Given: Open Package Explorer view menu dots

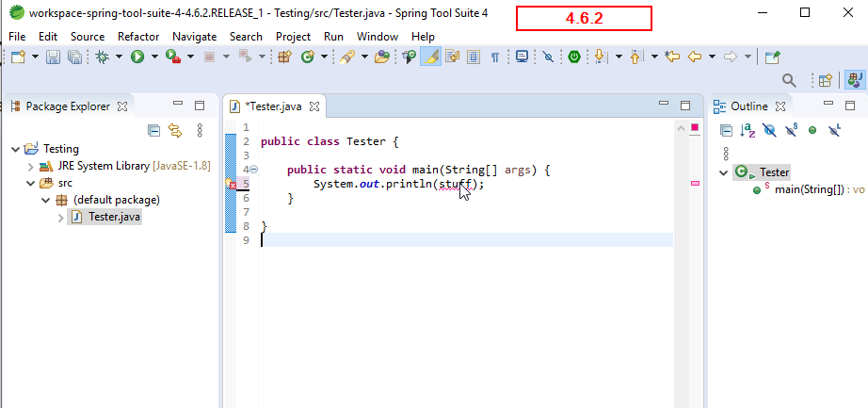Looking at the screenshot, I should coord(200,131).
